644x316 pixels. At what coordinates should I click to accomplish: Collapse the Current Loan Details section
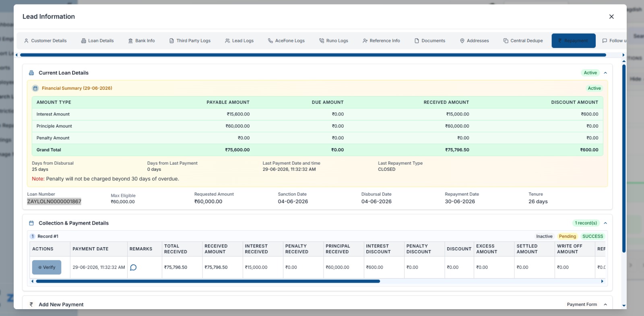point(605,73)
